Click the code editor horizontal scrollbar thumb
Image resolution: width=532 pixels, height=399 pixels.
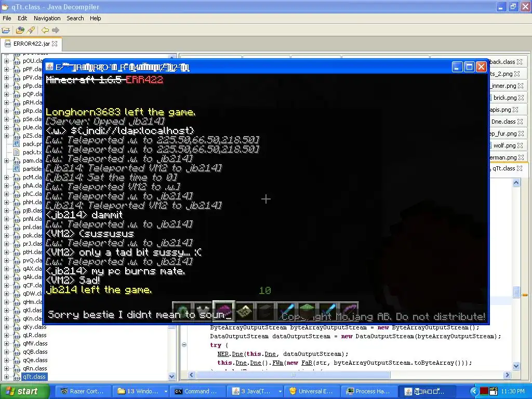[x=293, y=375]
